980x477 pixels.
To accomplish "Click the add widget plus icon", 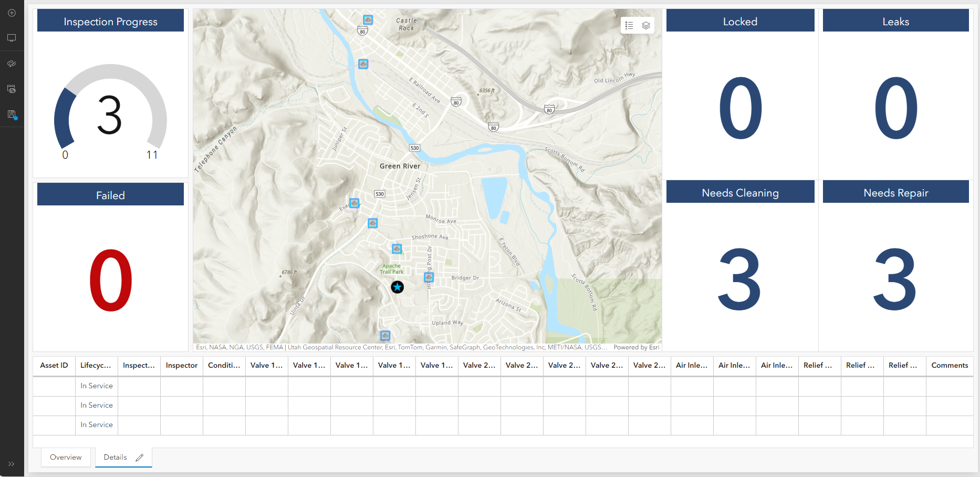I will 12,13.
